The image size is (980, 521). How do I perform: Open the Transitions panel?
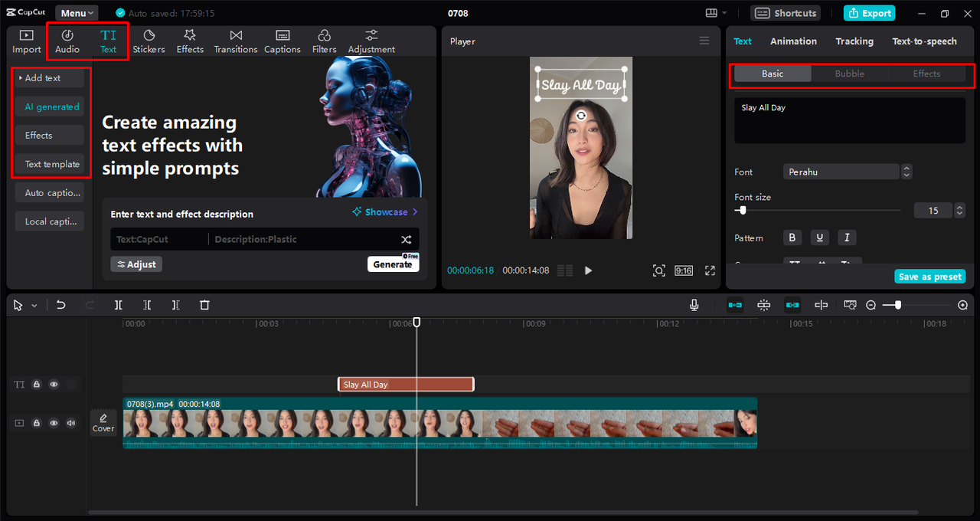point(236,41)
